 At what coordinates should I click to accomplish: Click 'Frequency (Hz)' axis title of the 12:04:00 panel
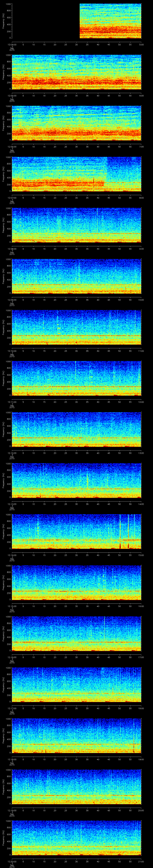(x=3, y=21)
